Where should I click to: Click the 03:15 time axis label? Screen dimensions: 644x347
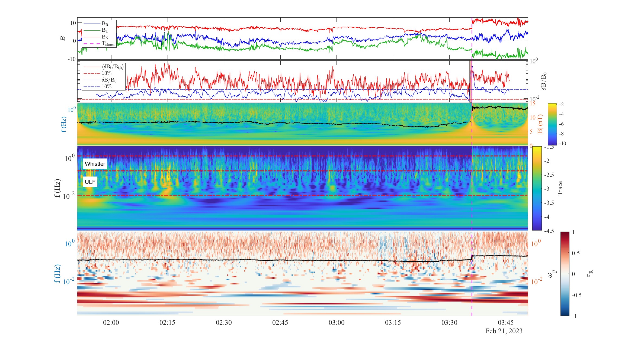pyautogui.click(x=393, y=322)
